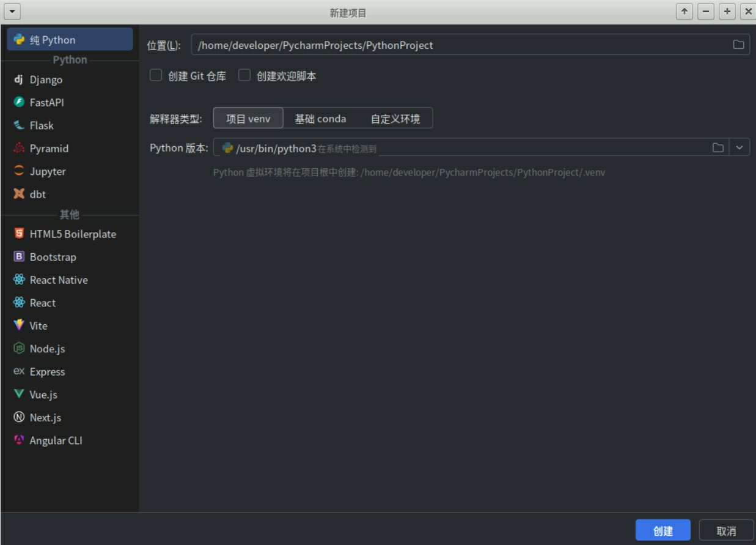Click the Node.js icon
The width and height of the screenshot is (756, 545).
pos(19,349)
